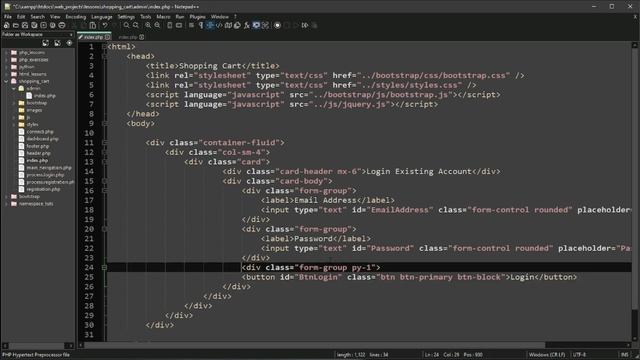Expand the styles folder in shopping_cart
The image size is (640, 360).
[14, 124]
